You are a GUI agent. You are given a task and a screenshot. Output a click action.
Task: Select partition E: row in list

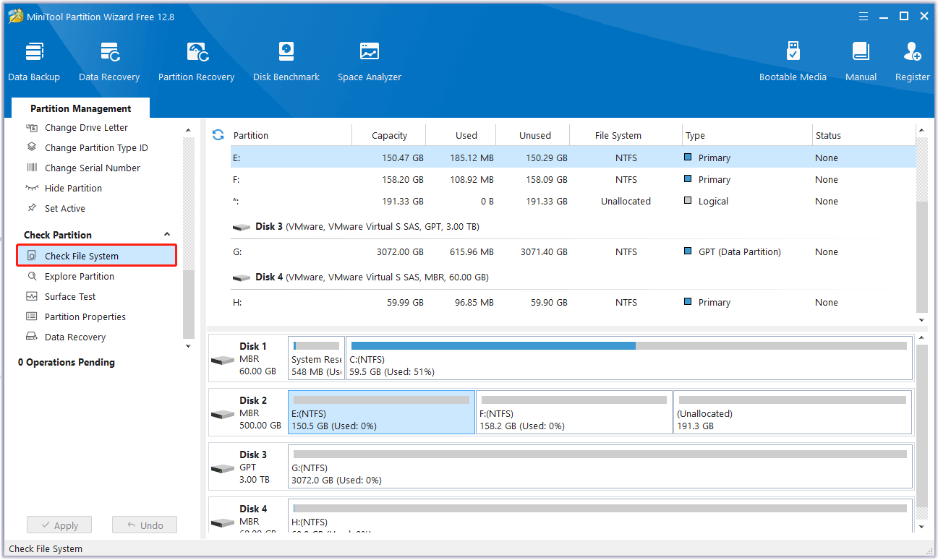pyautogui.click(x=573, y=158)
